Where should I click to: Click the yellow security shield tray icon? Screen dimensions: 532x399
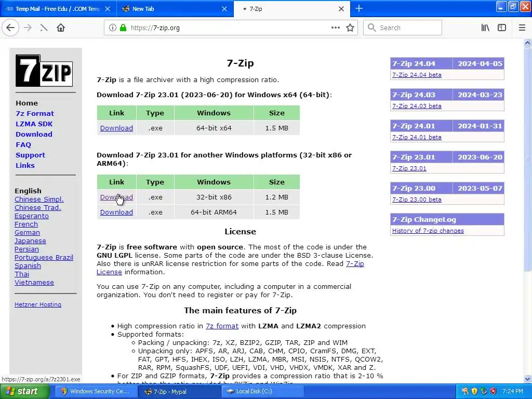(x=474, y=391)
